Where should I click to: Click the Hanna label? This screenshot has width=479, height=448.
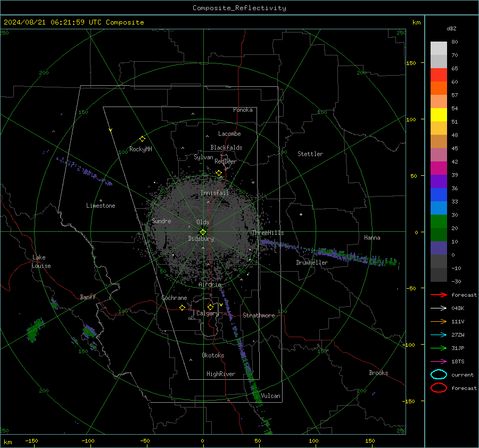coord(372,238)
